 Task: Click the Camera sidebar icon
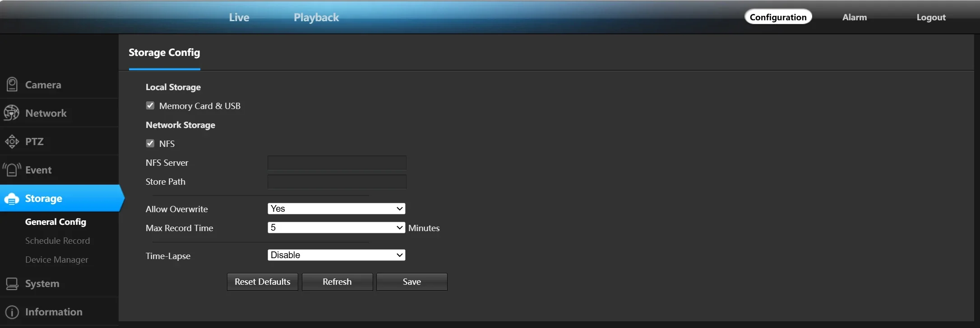pos(12,85)
